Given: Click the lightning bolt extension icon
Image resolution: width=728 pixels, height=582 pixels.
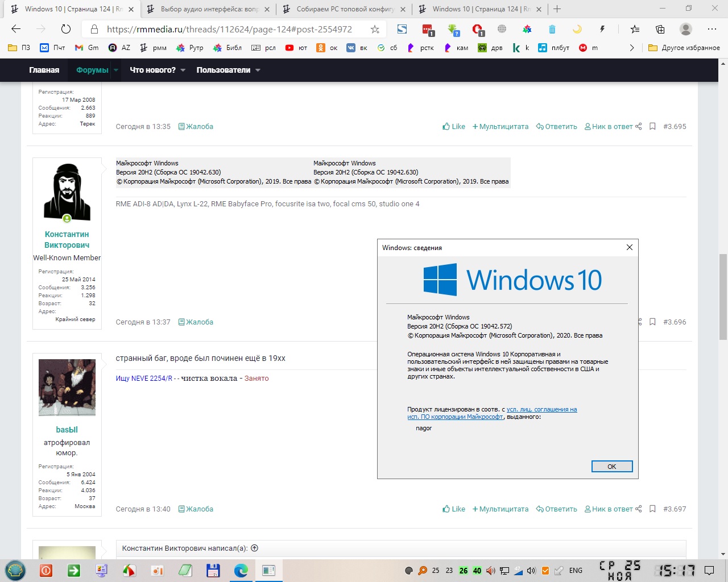Looking at the screenshot, I should click(602, 29).
